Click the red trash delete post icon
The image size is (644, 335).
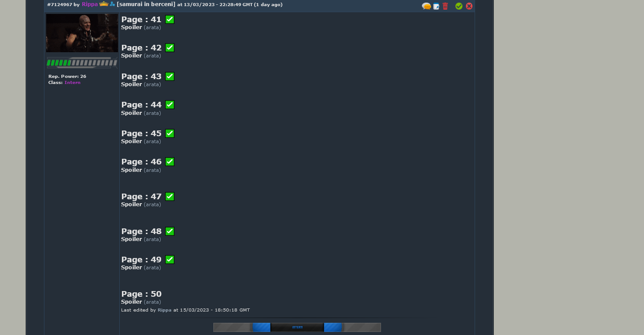coord(445,6)
